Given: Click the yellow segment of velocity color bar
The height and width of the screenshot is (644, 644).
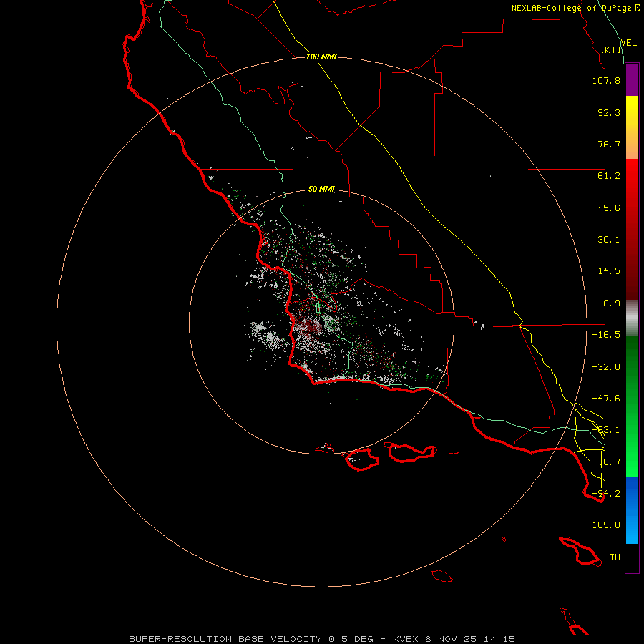Looking at the screenshot, I should [x=632, y=127].
